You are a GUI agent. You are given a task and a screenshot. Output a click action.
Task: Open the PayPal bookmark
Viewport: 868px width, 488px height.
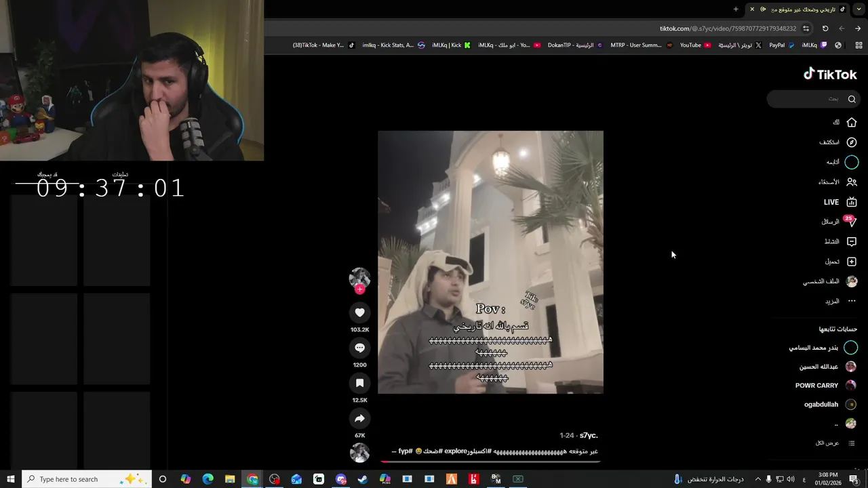[781, 45]
